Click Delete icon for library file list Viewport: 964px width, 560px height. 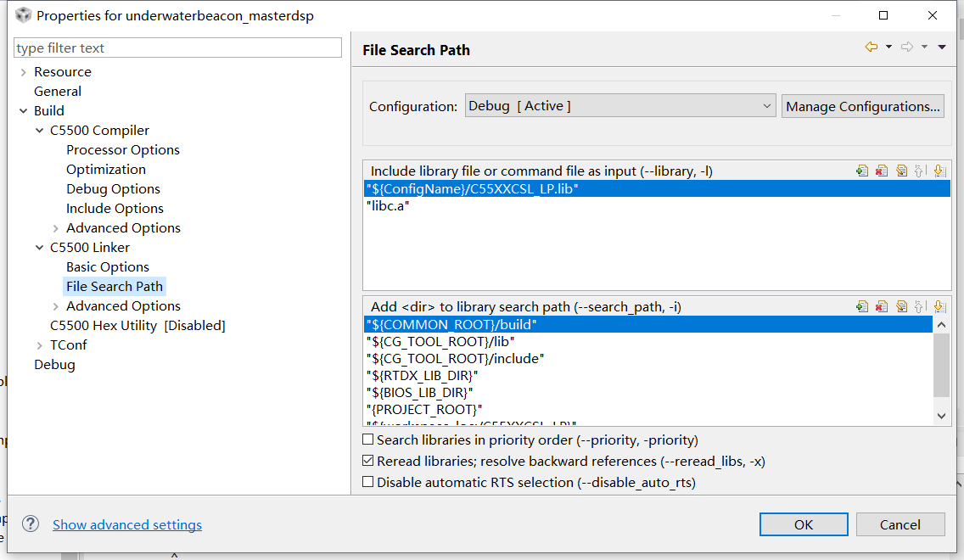coord(882,171)
